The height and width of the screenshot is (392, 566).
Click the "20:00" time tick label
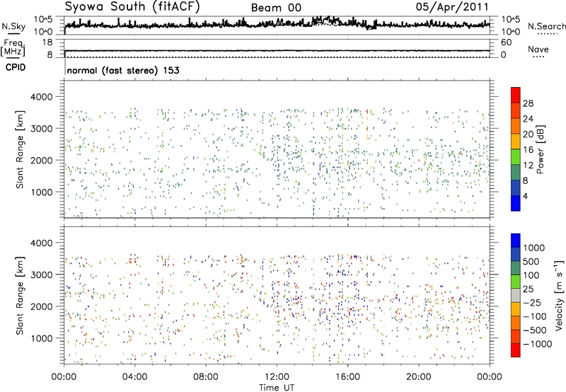[x=419, y=377]
